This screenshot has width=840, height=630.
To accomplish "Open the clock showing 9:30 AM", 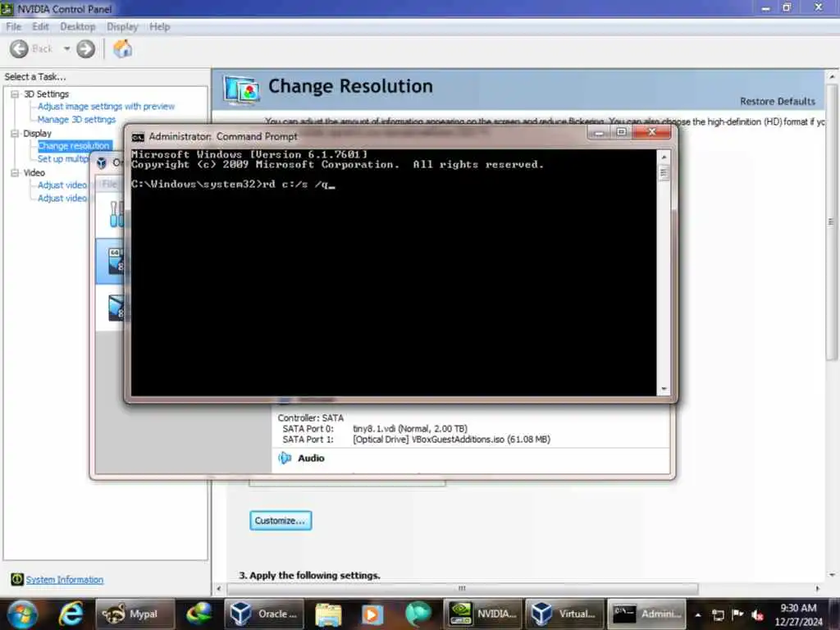I will (798, 614).
